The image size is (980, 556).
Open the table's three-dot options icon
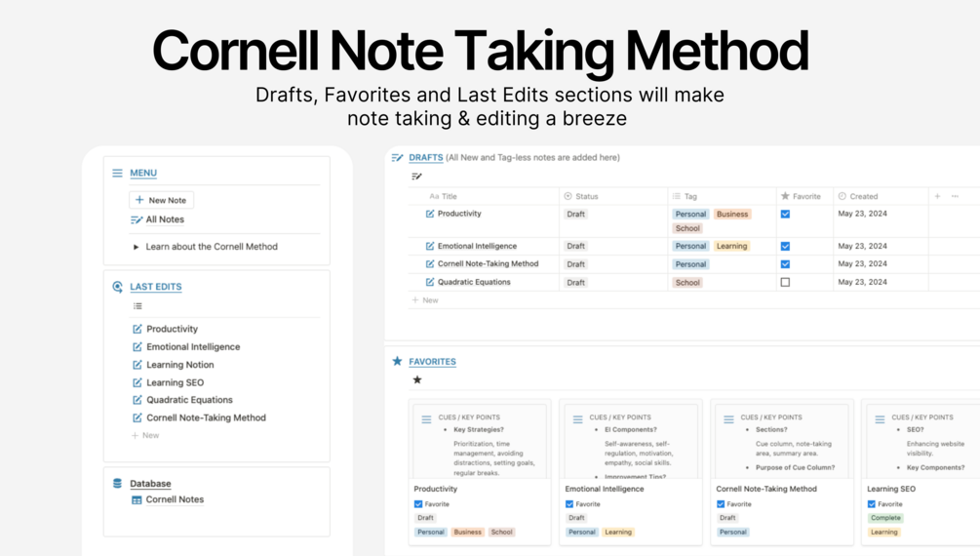tap(955, 196)
